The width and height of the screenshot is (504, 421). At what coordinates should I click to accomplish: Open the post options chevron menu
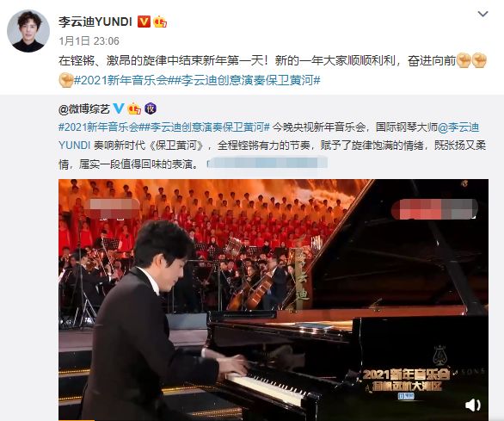482,14
